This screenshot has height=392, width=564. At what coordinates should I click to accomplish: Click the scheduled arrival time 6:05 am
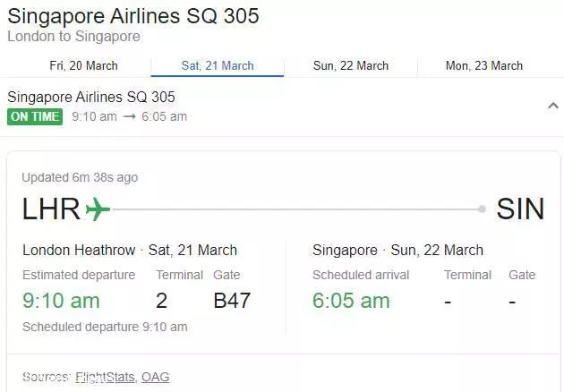point(351,301)
